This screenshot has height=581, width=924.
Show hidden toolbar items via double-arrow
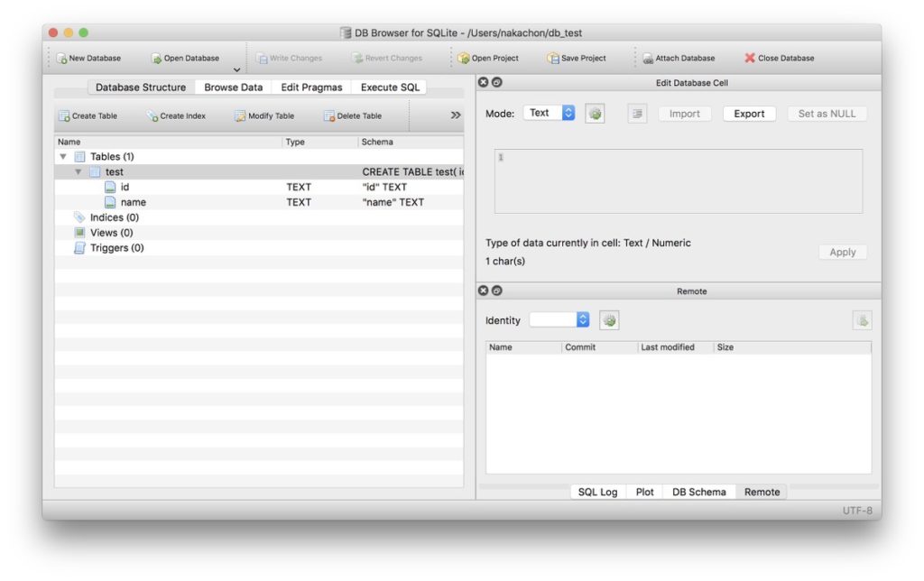(456, 115)
